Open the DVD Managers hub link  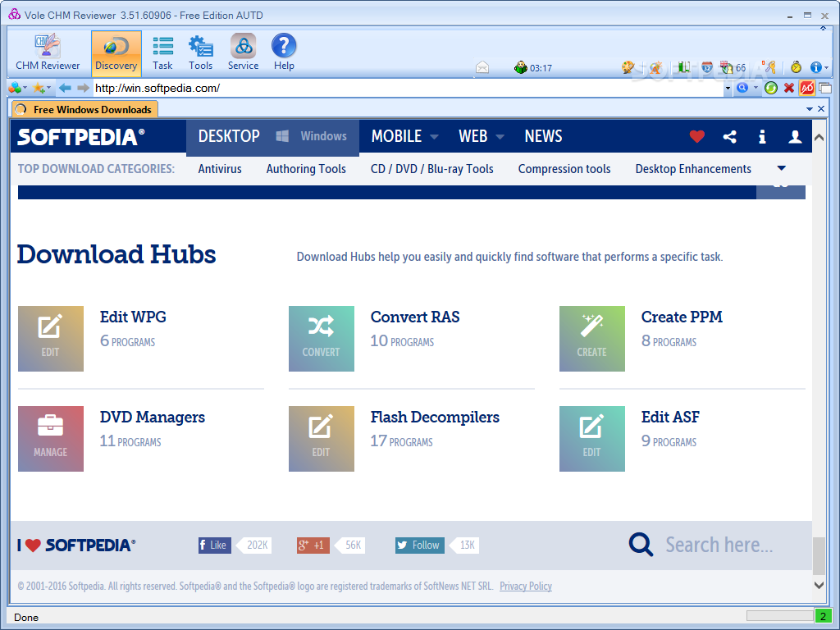coord(152,418)
